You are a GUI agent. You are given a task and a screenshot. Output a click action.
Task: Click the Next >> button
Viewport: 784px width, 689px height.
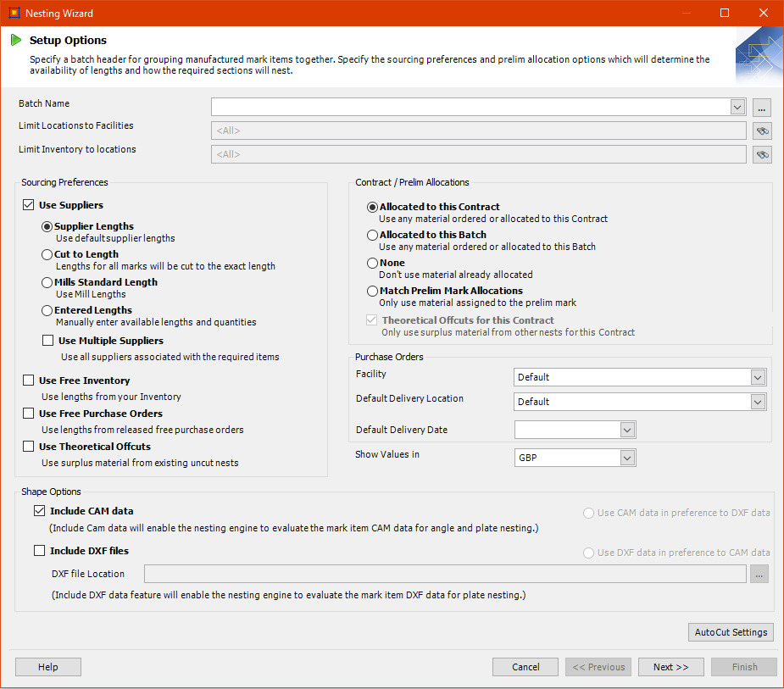670,667
